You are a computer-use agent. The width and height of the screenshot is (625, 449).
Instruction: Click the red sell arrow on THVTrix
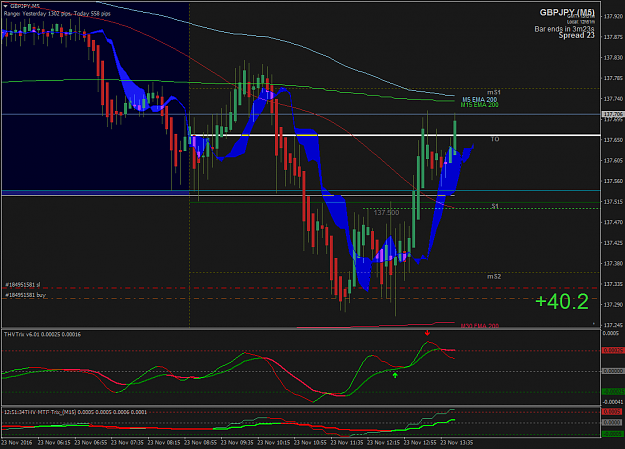(427, 333)
